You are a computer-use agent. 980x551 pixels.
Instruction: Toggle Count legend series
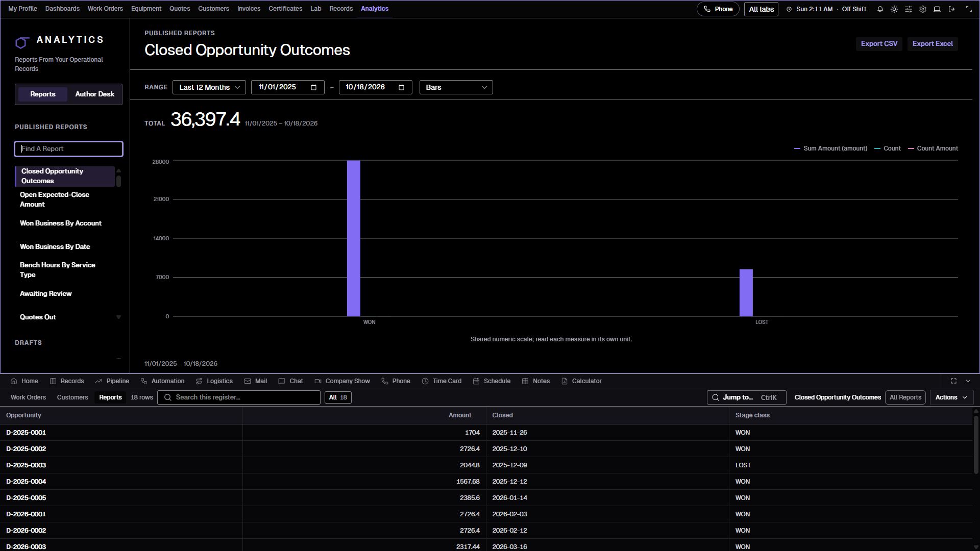pos(887,148)
